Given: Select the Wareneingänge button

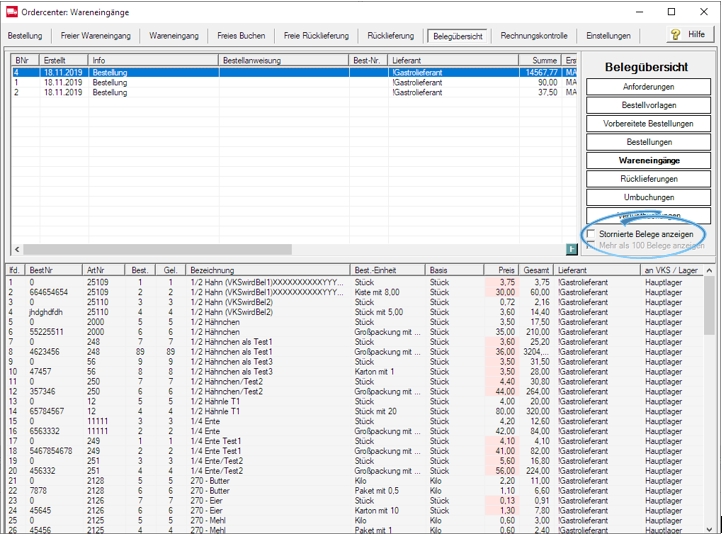Looking at the screenshot, I should [648, 160].
